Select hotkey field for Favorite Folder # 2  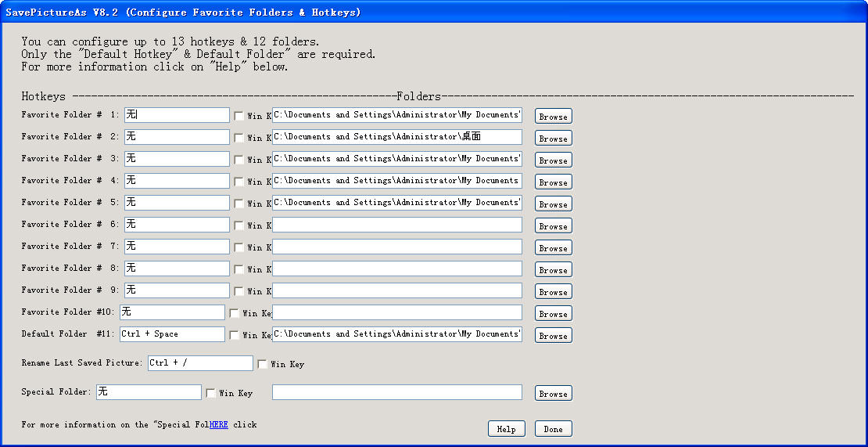[178, 137]
